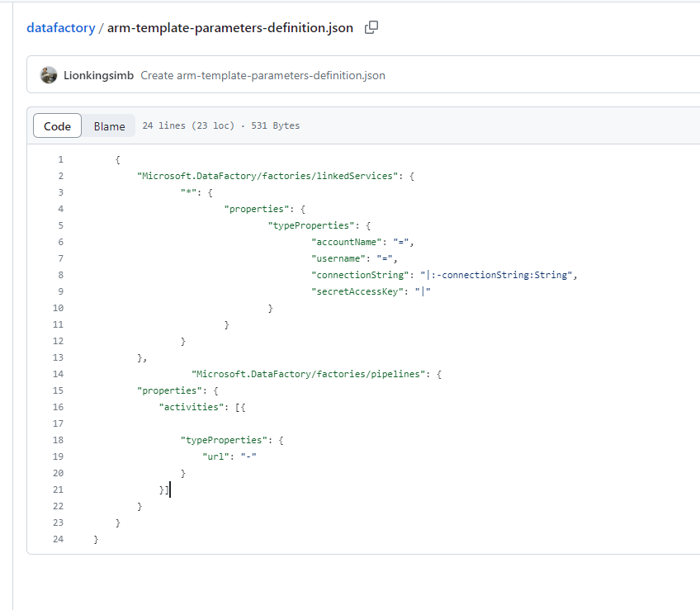The height and width of the screenshot is (610, 700).
Task: Click "|:-connectionString:String" value
Action: tap(496, 275)
